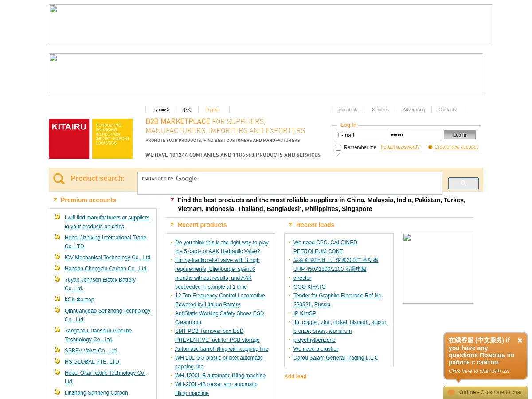Switch language to 中文
This screenshot has height=399, width=532.
187,110
